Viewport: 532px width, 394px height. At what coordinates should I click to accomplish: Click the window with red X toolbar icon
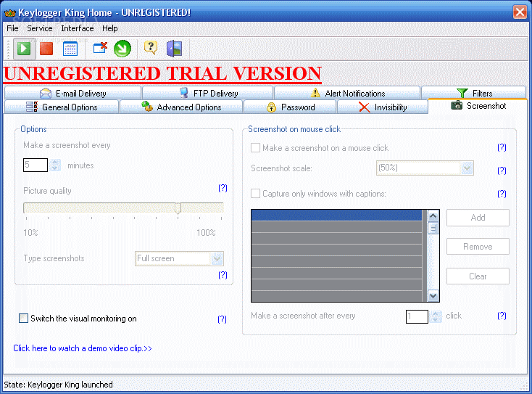pyautogui.click(x=100, y=48)
